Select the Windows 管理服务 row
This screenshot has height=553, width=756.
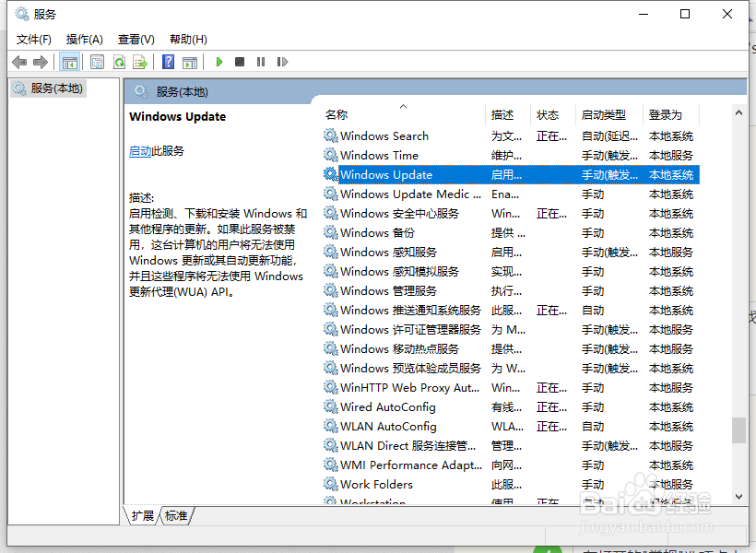511,290
